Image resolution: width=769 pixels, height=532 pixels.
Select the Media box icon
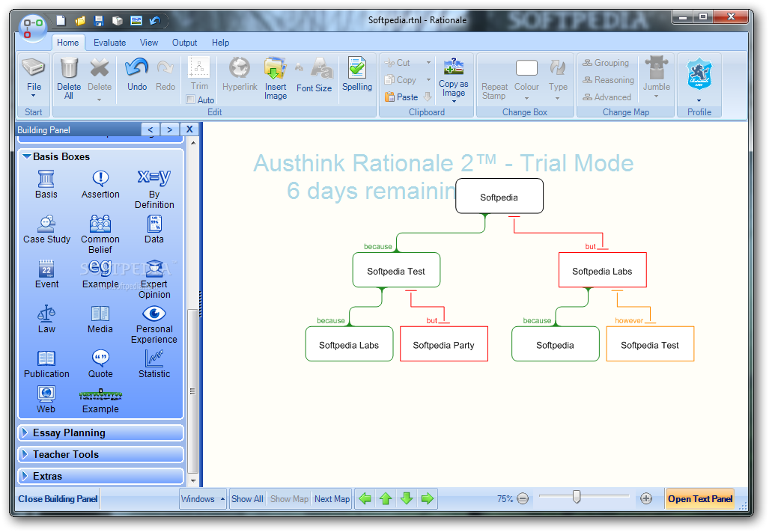[x=100, y=314]
